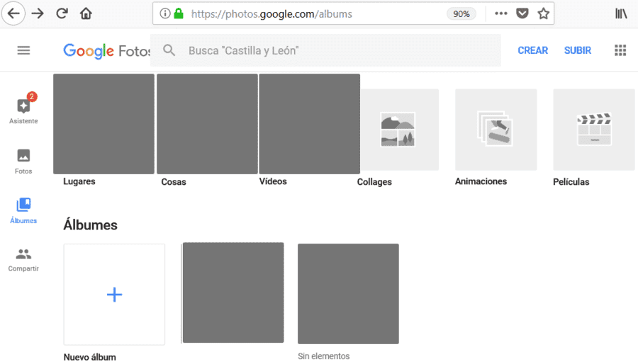Go forward using the browser forward arrow
Screen dimensions: 638x364
click(x=38, y=13)
